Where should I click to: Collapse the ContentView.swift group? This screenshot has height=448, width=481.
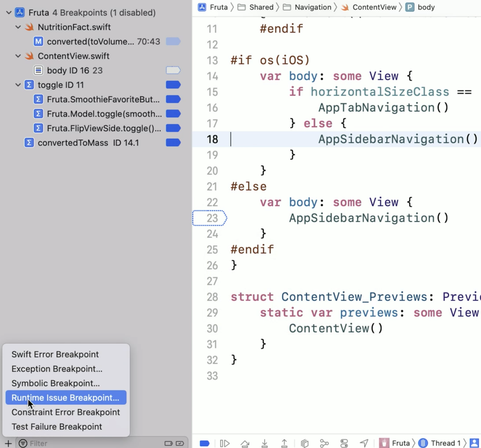point(18,56)
